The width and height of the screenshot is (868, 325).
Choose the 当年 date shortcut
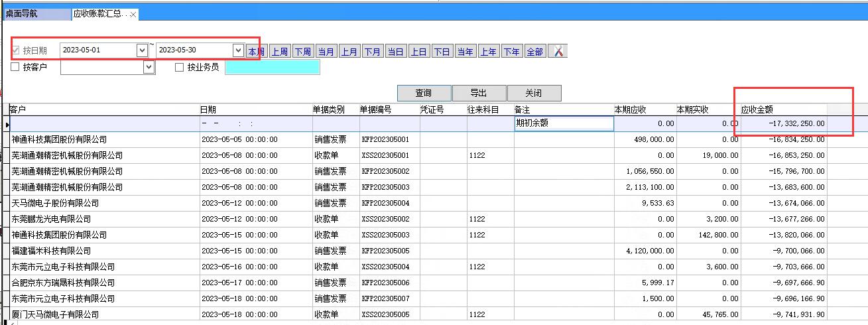[465, 52]
